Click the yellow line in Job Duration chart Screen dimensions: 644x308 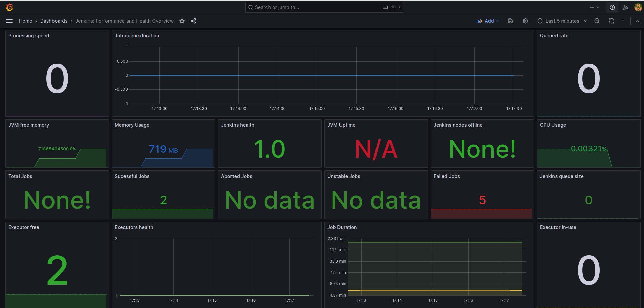coord(435,290)
